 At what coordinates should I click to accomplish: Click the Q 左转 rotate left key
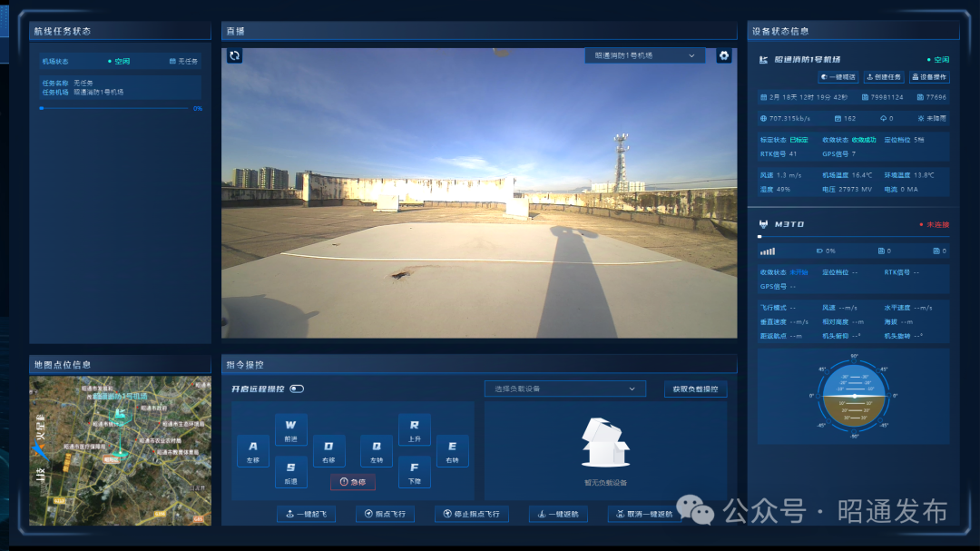pyautogui.click(x=377, y=451)
